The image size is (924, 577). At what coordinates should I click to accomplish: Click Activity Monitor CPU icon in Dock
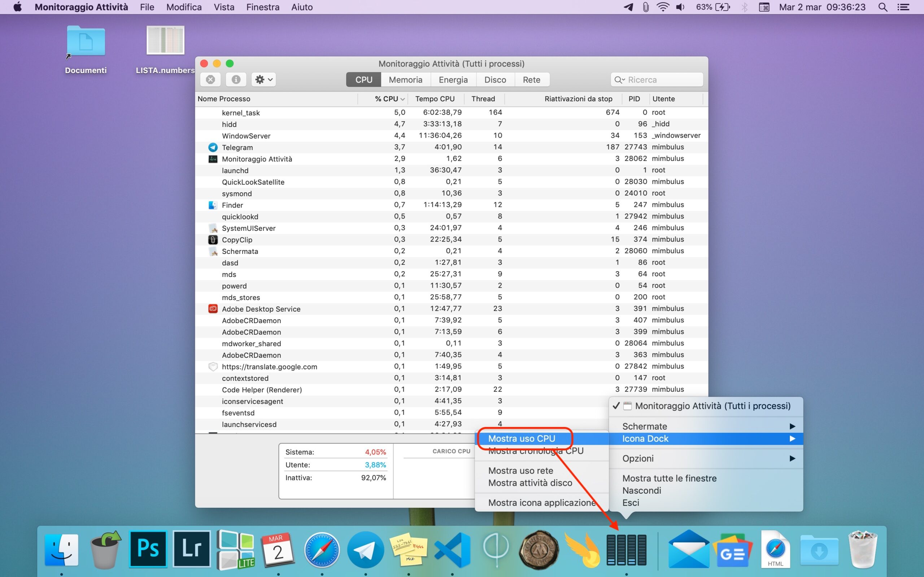[626, 550]
